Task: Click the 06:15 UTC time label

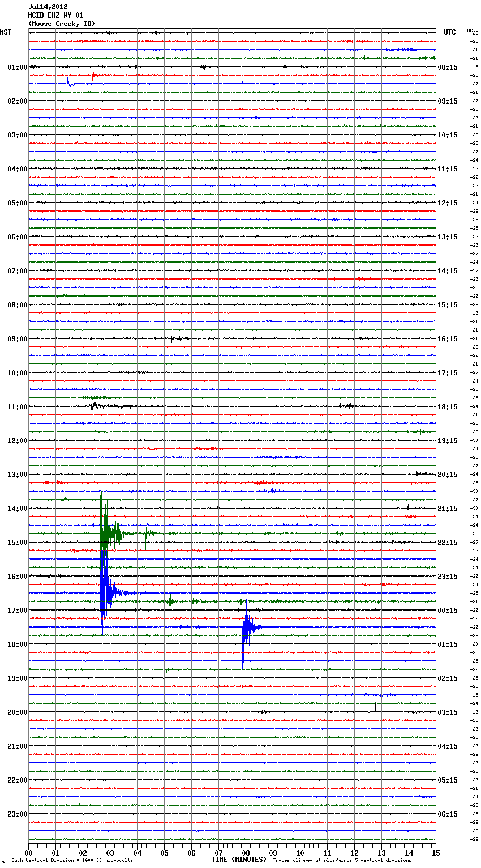Action: tap(448, 814)
